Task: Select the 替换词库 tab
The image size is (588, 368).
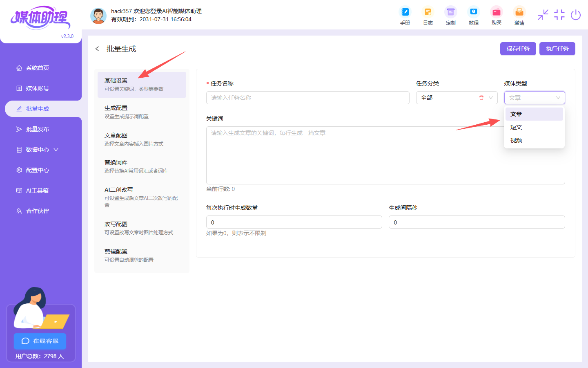Action: 142,166
